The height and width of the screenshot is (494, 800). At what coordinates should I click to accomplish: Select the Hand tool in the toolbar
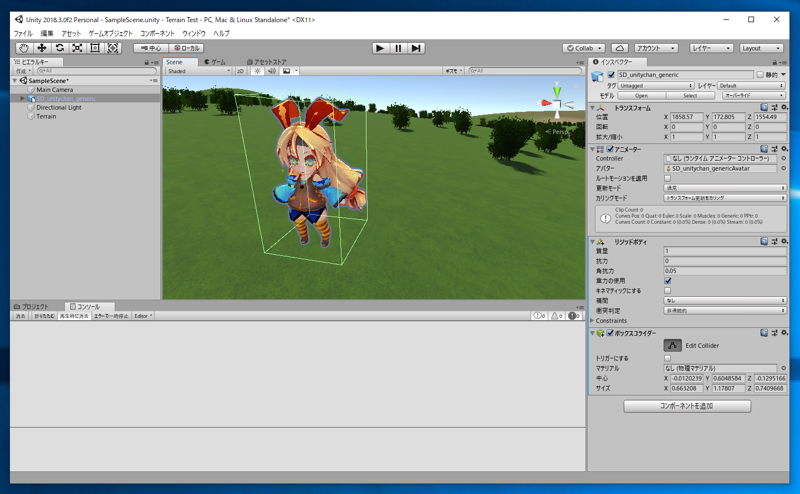point(23,48)
